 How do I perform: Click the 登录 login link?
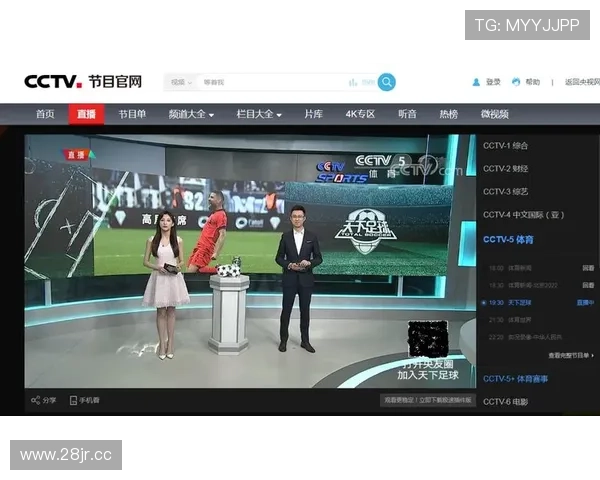coord(493,82)
